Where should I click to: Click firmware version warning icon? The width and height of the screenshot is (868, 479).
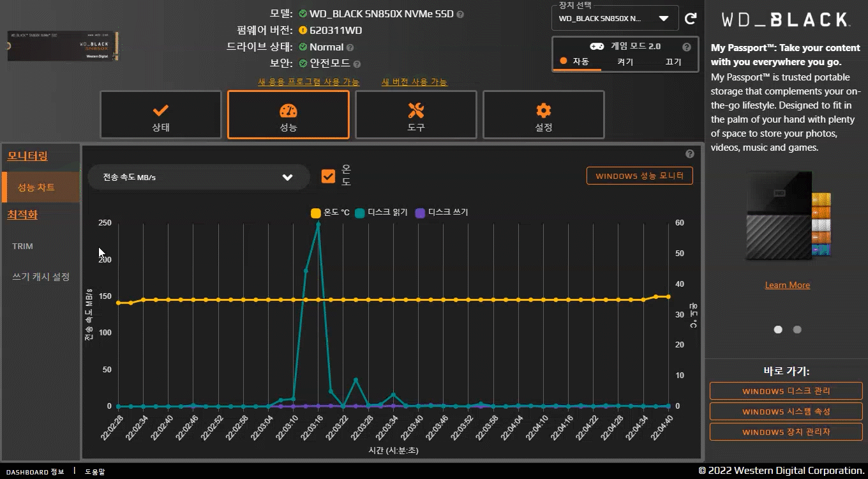303,30
